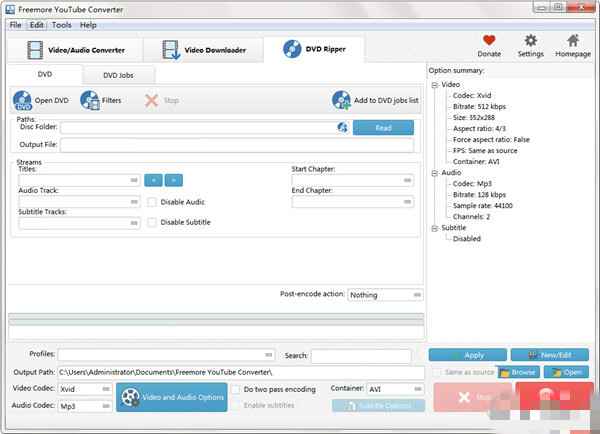Check the Disable Subtitle option
This screenshot has width=600, height=434.
[x=152, y=222]
